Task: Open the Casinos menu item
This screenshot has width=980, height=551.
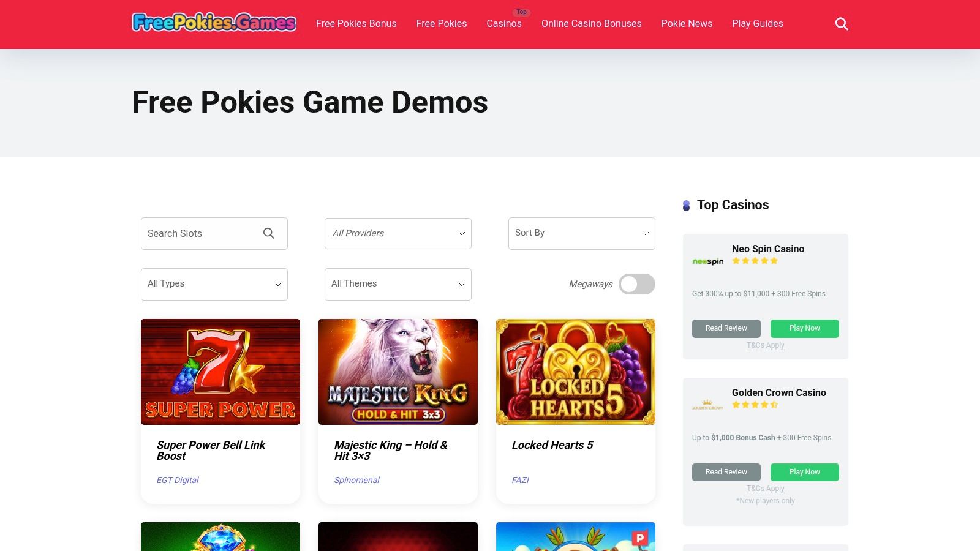Action: [x=504, y=23]
